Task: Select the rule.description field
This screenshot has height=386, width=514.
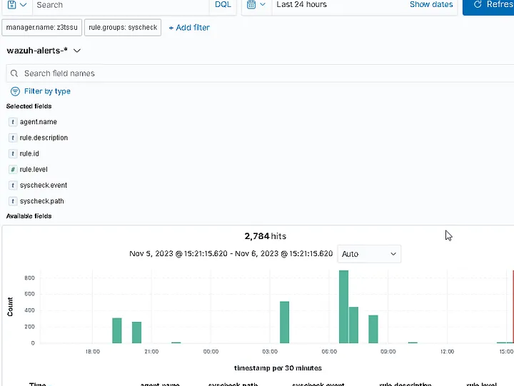Action: [44, 138]
